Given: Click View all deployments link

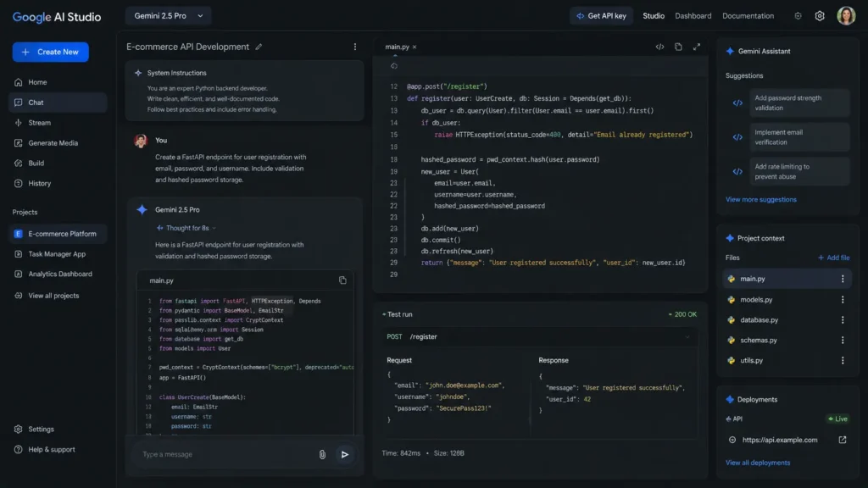Looking at the screenshot, I should [758, 463].
